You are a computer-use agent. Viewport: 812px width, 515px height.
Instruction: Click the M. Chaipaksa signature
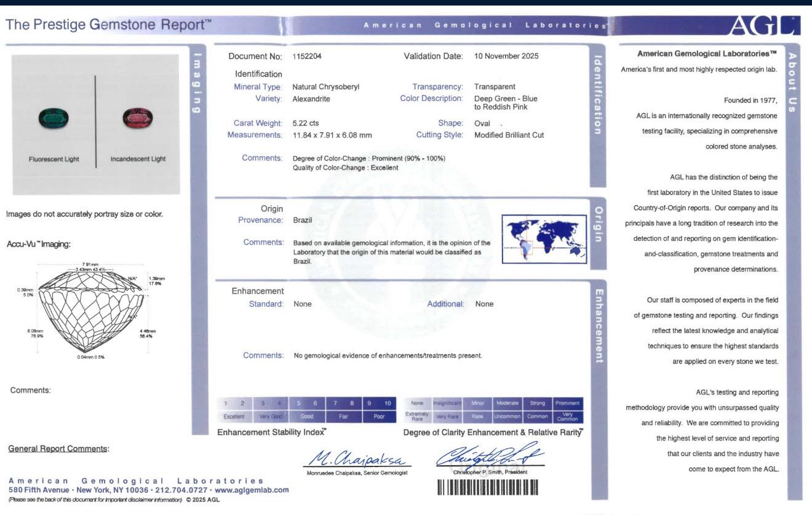point(357,458)
